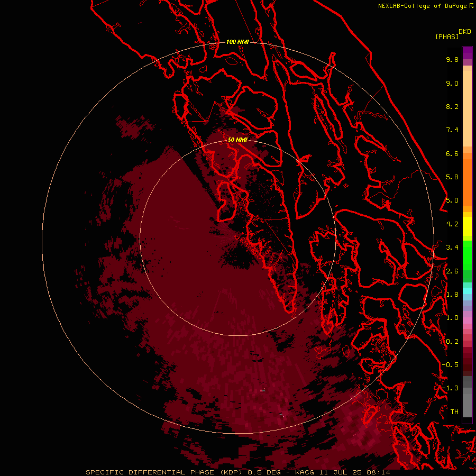
Task: Click the NEXLAB-College of DuPage label
Action: point(422,6)
